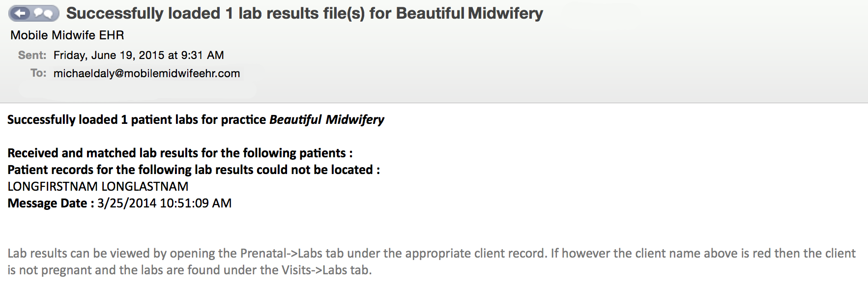Select sender name Mobile Midwife EHR
The image size is (868, 291).
(x=67, y=35)
